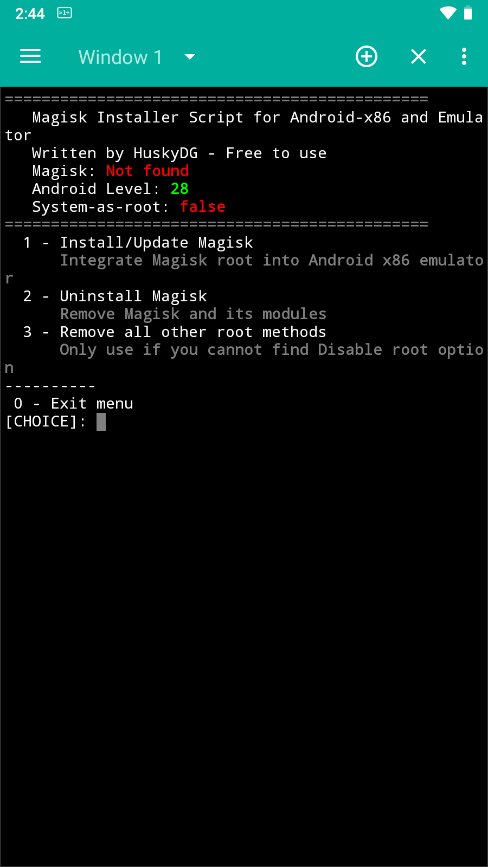Screen dimensions: 488x867
Task: Tap the Exit menu option line
Action: (74, 404)
